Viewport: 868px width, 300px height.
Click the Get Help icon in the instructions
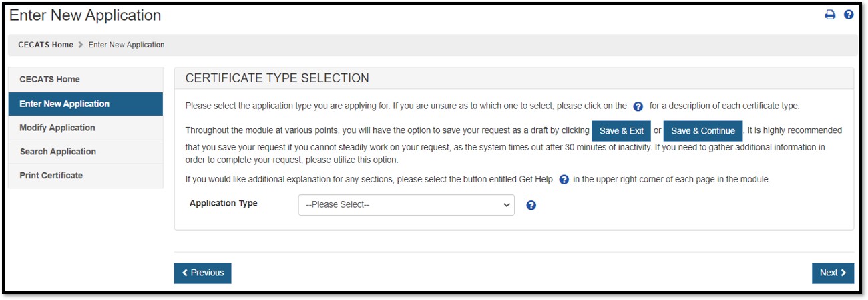(564, 180)
